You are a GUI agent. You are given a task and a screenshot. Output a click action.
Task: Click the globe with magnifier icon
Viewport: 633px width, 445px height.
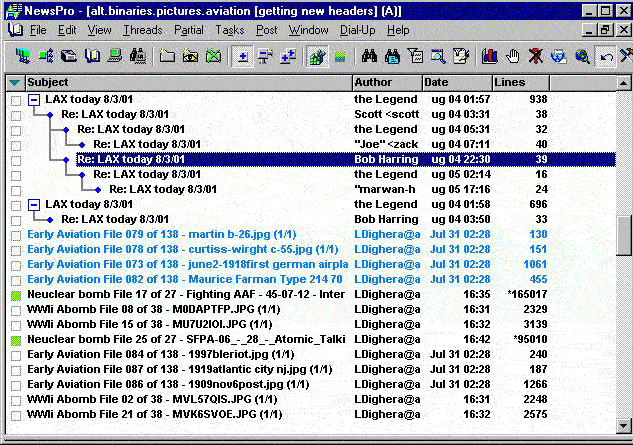pyautogui.click(x=583, y=56)
